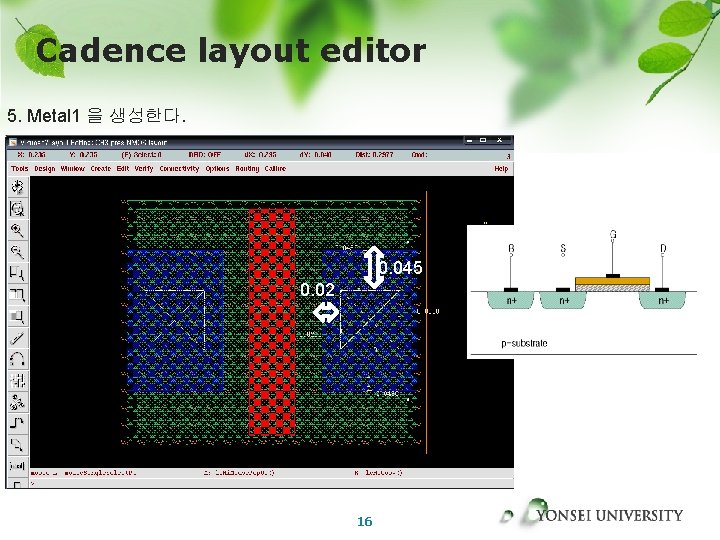Open the Window menu
Image resolution: width=720 pixels, height=540 pixels.
tap(73, 169)
